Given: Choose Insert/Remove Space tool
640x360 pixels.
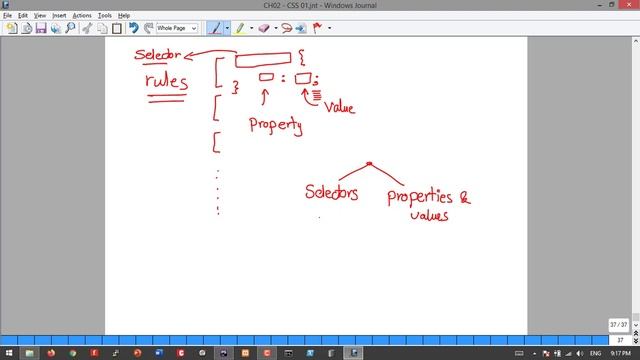Looking at the screenshot, I should pos(301,28).
